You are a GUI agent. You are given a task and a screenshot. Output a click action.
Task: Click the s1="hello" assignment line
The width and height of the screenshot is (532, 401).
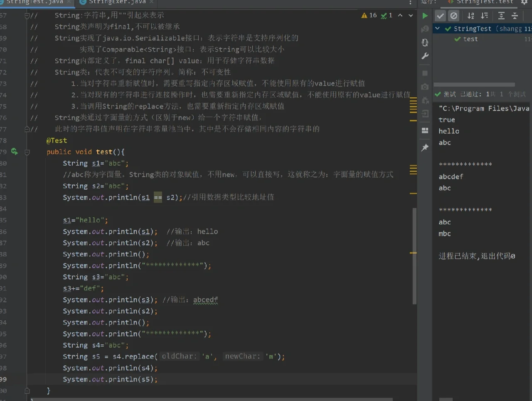85,220
